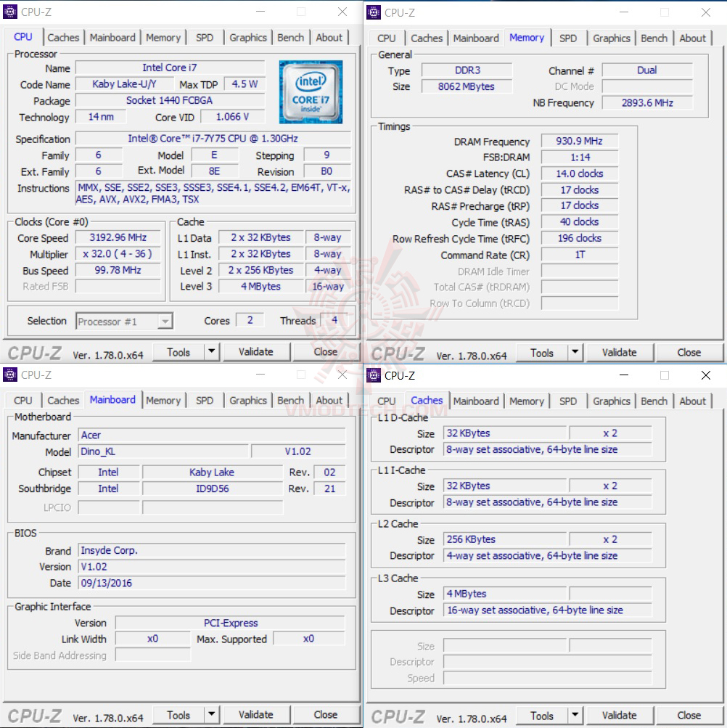727x728 pixels.
Task: Open About tab in the Mainboard tab window
Action: tap(329, 400)
